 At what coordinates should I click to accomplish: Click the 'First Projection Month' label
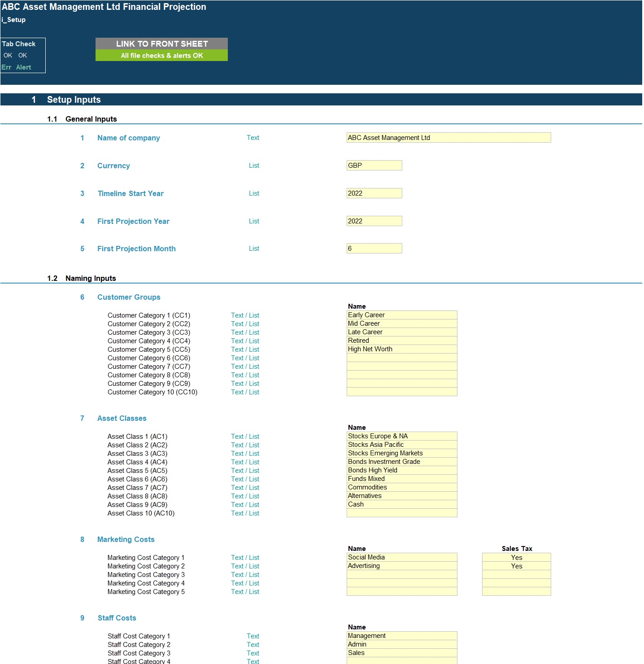click(x=136, y=249)
